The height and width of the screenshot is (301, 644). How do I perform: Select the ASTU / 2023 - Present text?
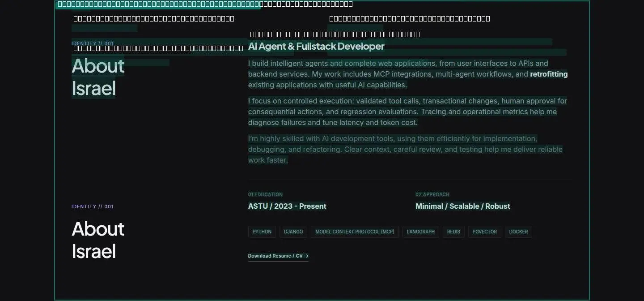(287, 206)
